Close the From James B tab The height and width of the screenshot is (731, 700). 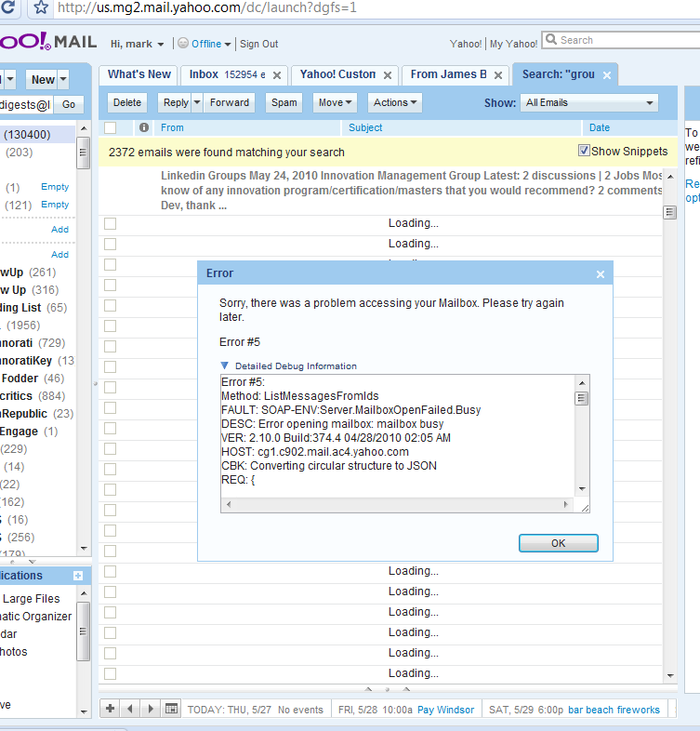(x=498, y=75)
